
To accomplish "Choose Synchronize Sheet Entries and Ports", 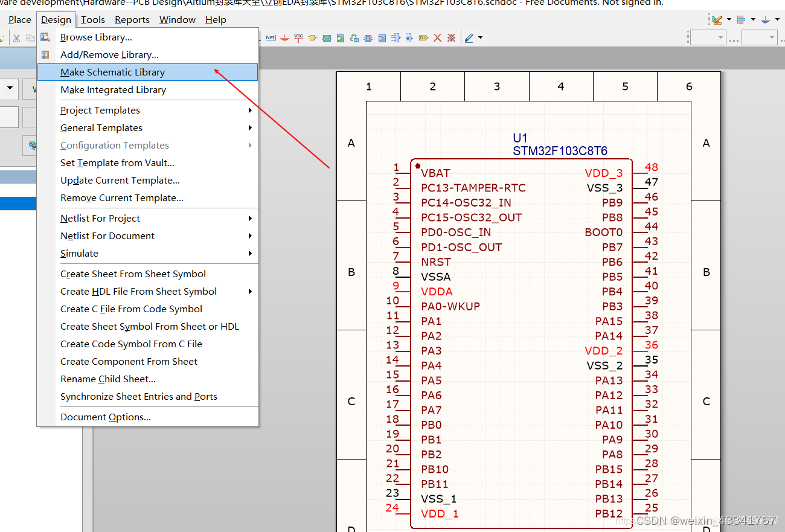I will (x=148, y=397).
